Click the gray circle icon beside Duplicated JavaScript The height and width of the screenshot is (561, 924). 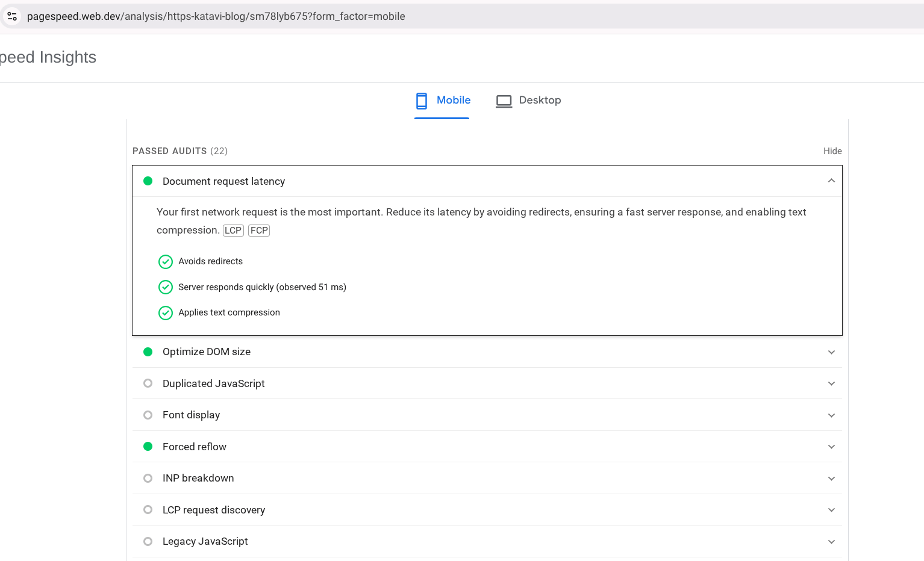coord(148,383)
